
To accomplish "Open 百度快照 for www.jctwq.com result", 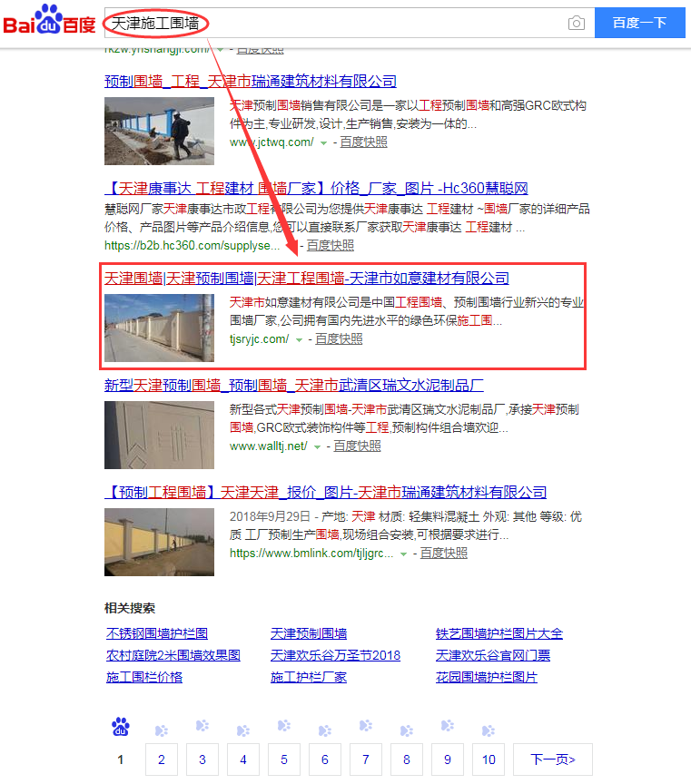I will pyautogui.click(x=364, y=142).
